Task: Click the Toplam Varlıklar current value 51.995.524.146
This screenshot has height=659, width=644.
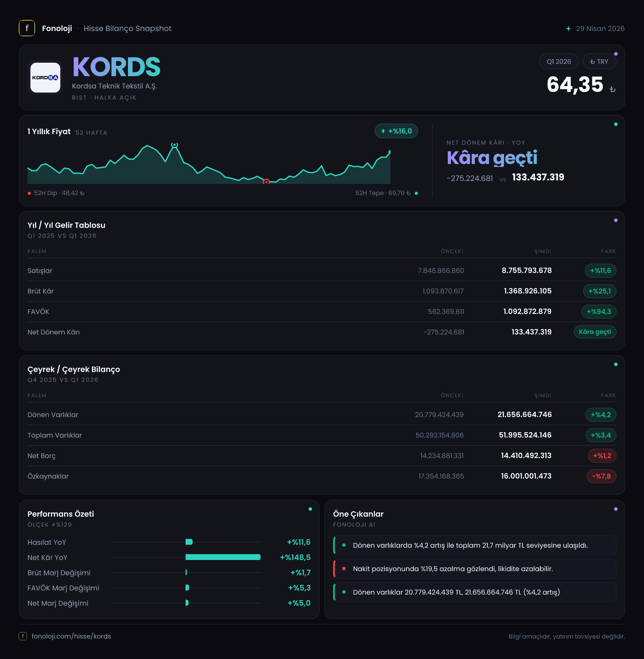Action: coord(525,435)
